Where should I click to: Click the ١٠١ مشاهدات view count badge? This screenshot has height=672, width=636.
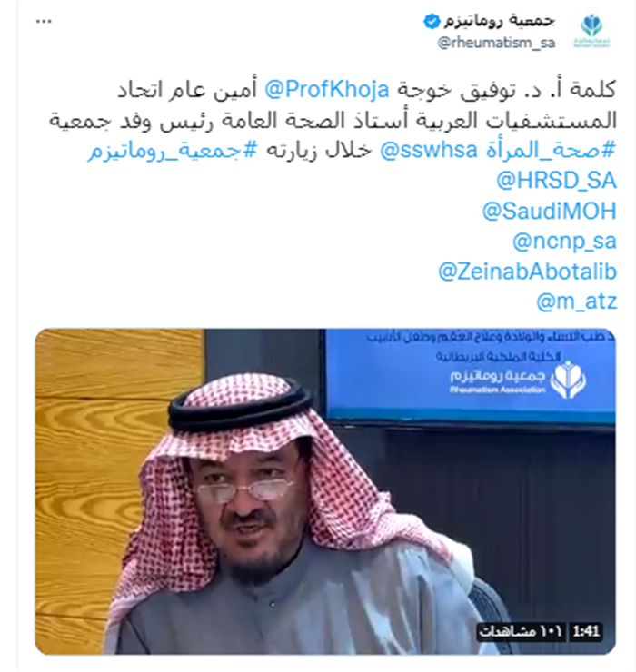(521, 631)
